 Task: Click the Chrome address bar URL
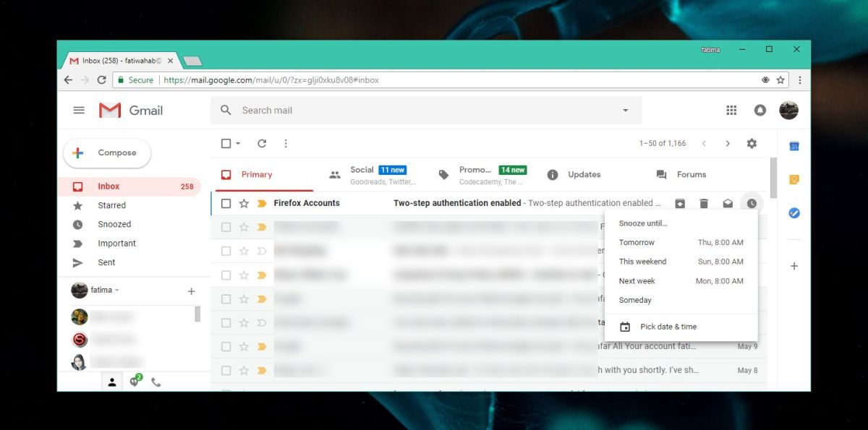(271, 80)
